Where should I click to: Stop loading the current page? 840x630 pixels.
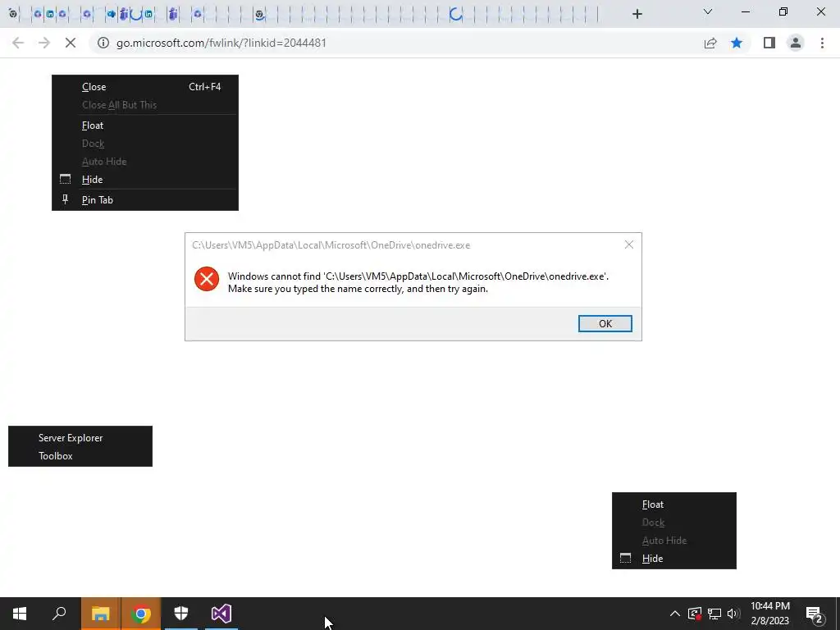(71, 43)
